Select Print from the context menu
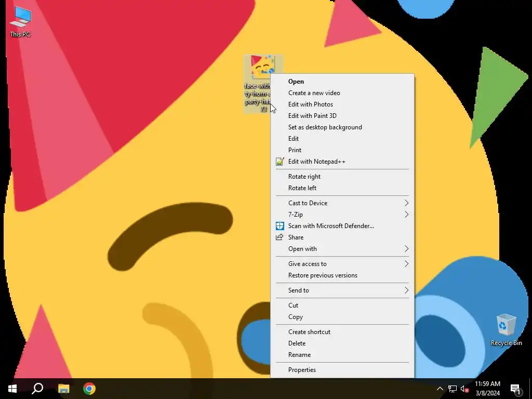This screenshot has width=532, height=399. 342,150
